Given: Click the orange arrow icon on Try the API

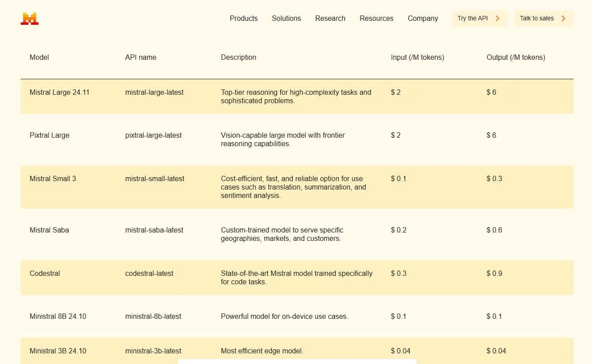Looking at the screenshot, I should [x=498, y=18].
